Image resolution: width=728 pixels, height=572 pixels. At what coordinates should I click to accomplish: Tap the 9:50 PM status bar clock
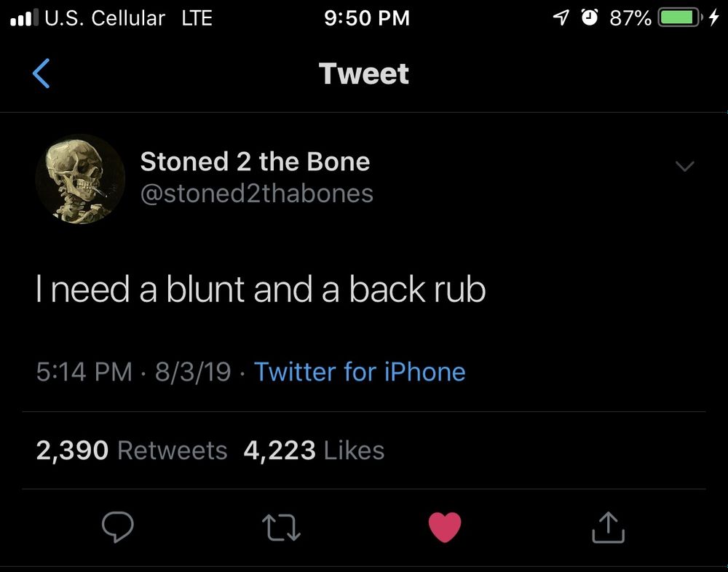pyautogui.click(x=367, y=18)
